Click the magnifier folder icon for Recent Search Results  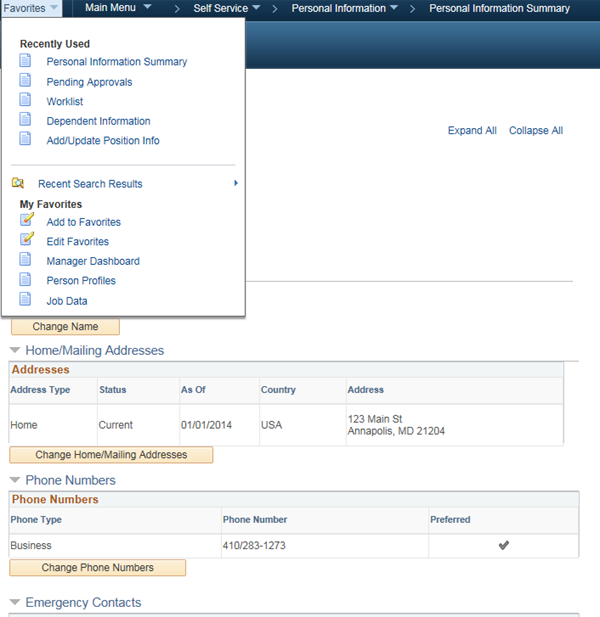[18, 183]
